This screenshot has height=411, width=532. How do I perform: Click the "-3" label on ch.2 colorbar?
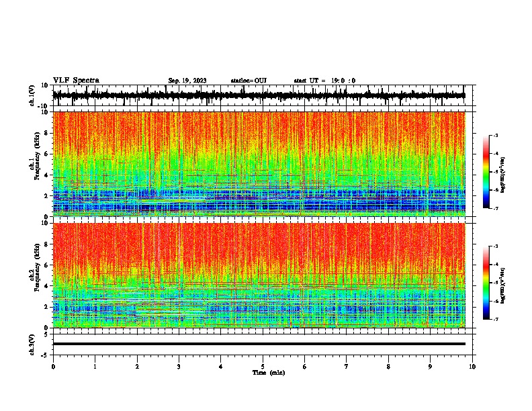pyautogui.click(x=496, y=246)
